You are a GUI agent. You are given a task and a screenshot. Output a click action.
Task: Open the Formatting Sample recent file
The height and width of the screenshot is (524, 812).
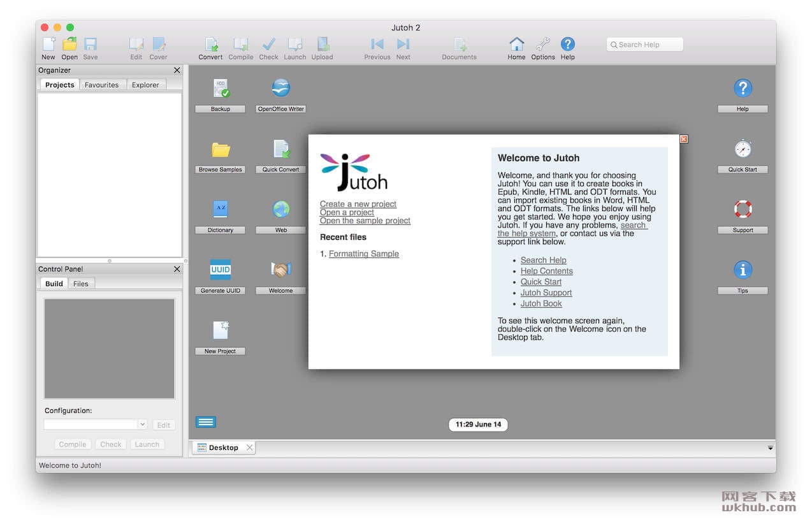[364, 254]
